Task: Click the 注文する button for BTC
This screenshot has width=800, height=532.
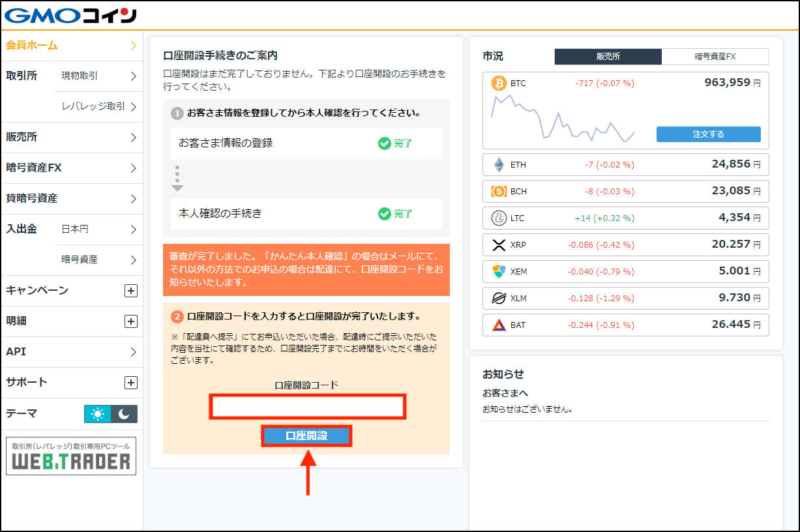Action: 708,134
